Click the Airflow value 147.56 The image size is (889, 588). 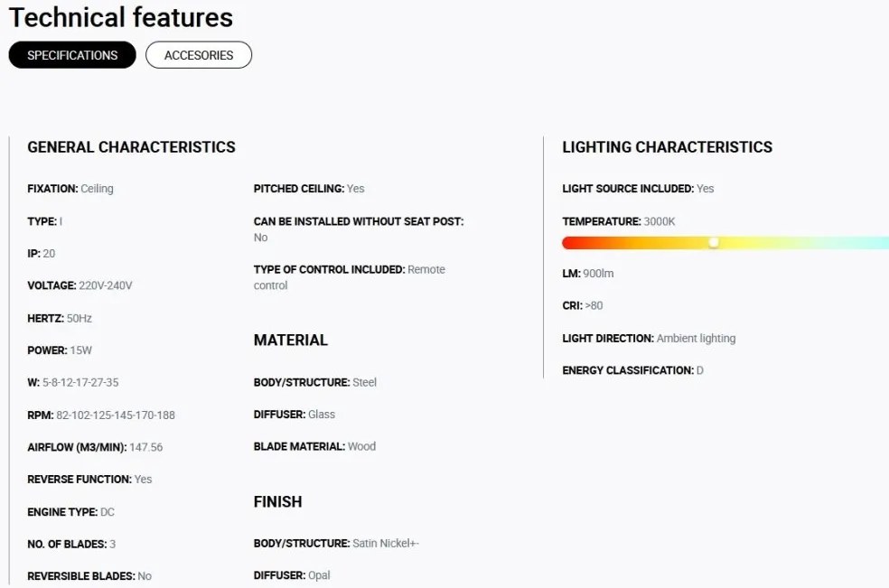pos(145,447)
